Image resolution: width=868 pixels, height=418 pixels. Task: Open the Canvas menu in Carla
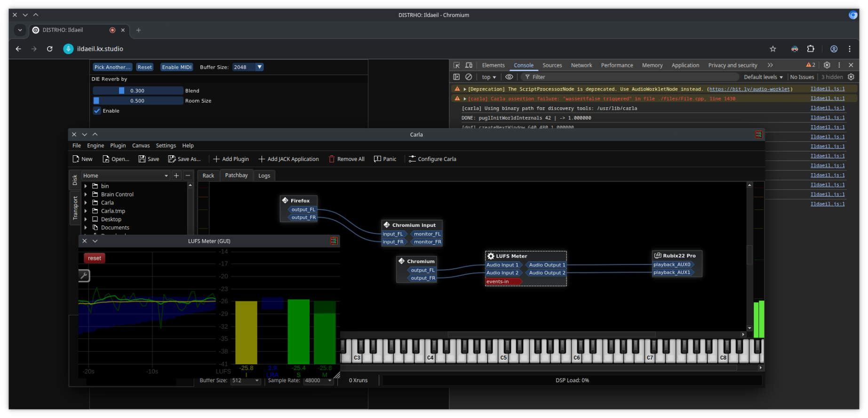141,146
